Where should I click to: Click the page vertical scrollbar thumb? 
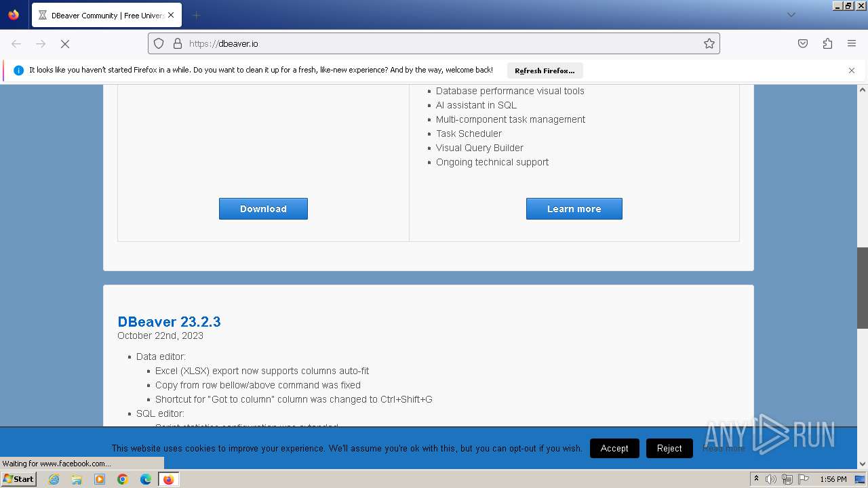(x=863, y=288)
